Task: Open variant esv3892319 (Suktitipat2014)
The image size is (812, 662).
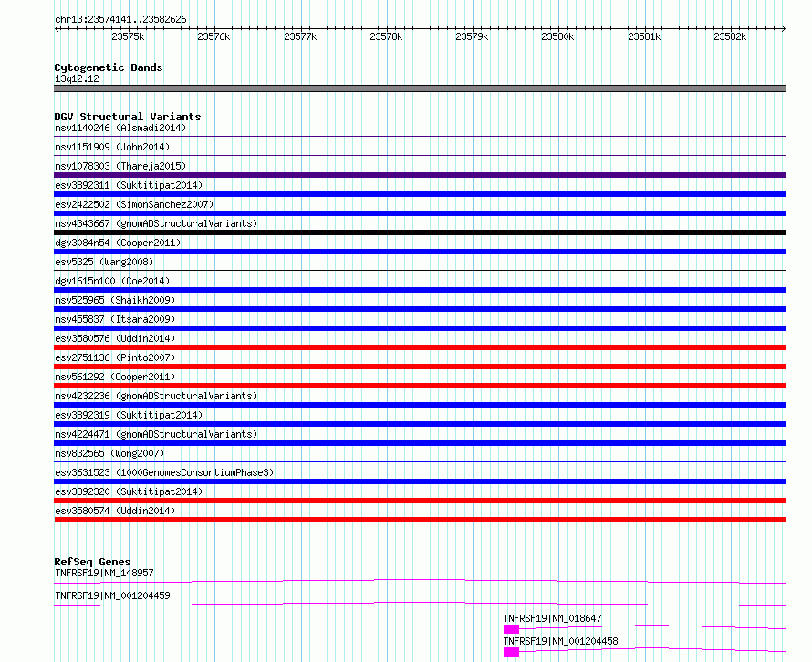Action: (x=129, y=415)
